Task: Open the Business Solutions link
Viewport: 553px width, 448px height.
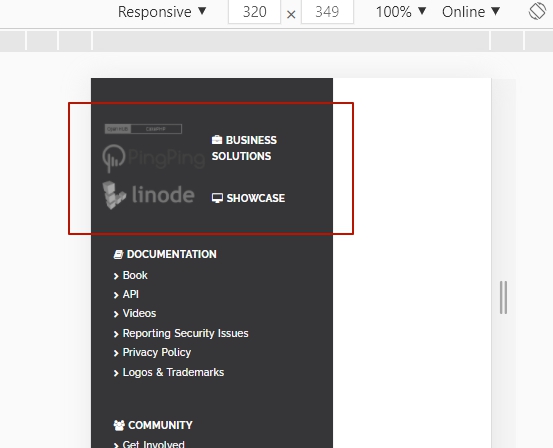Action: 244,148
